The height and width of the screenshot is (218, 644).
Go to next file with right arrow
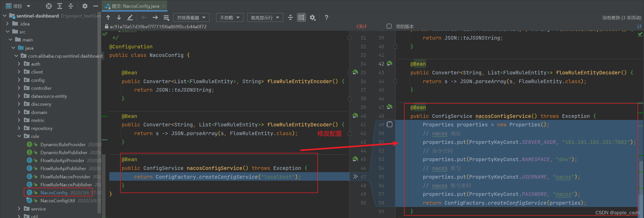click(x=155, y=18)
